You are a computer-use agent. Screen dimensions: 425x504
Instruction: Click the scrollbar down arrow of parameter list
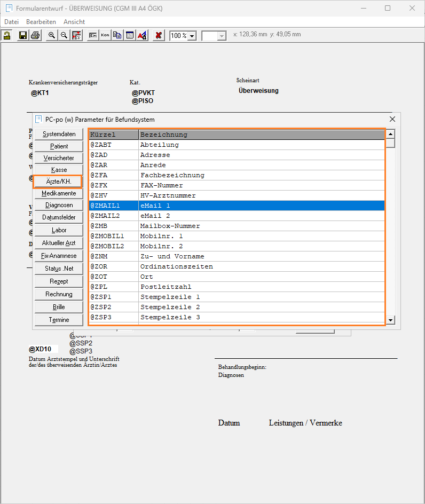coord(391,320)
